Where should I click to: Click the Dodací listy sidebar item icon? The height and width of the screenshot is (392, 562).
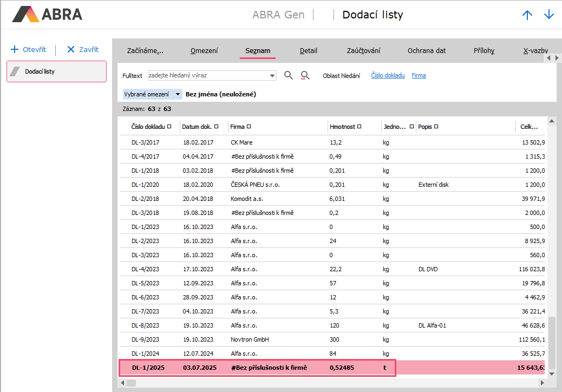pos(15,71)
